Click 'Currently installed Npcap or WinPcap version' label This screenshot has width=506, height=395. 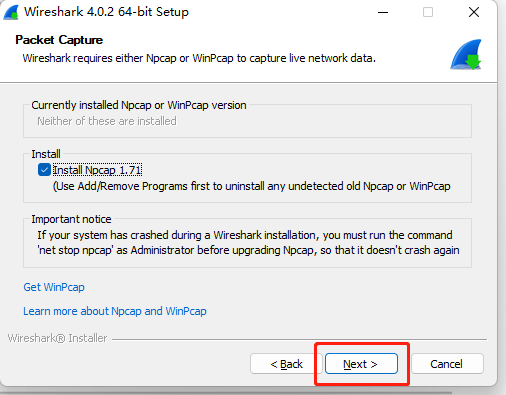(139, 105)
